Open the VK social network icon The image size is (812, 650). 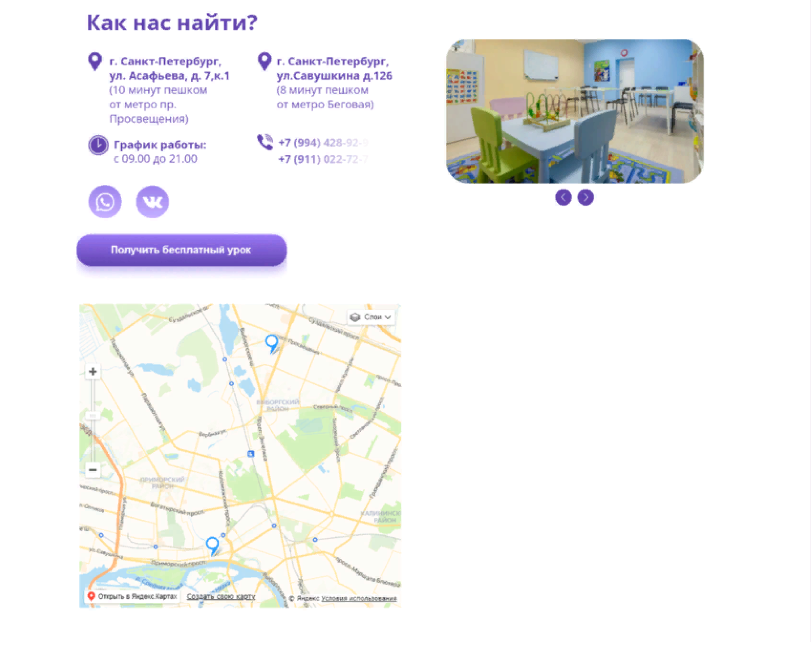[x=153, y=202]
